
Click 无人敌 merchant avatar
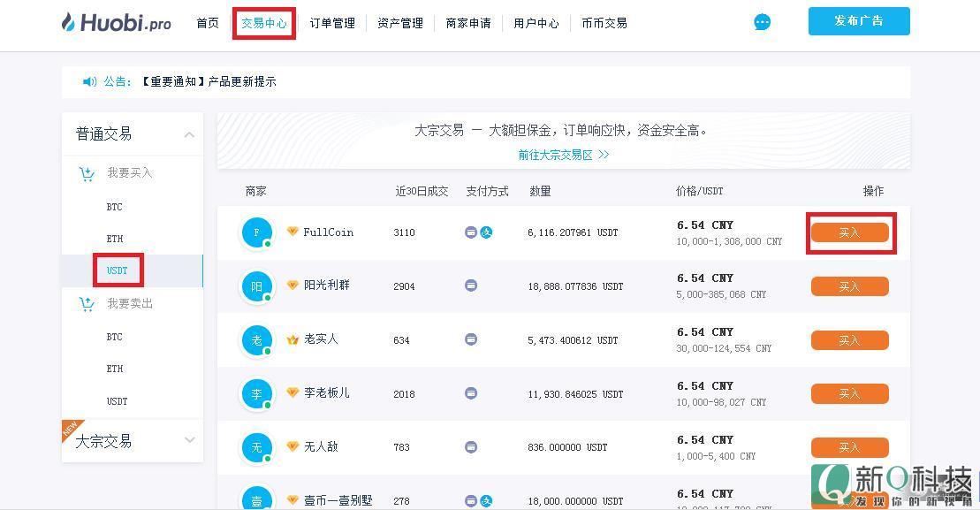[x=257, y=448]
